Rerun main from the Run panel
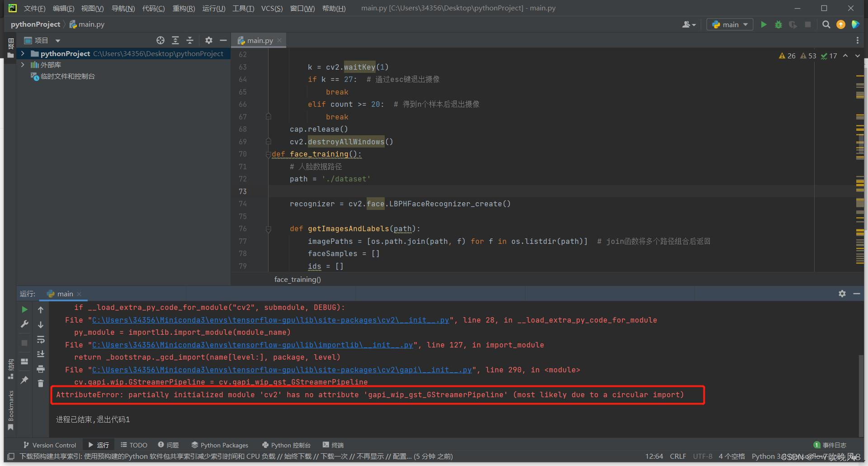Screen dimensions: 868x466 (24, 309)
